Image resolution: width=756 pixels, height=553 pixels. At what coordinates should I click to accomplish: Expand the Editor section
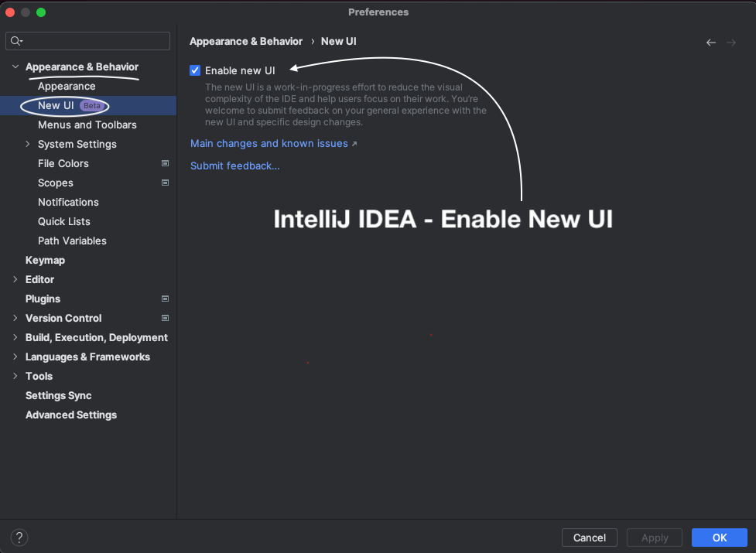point(15,279)
